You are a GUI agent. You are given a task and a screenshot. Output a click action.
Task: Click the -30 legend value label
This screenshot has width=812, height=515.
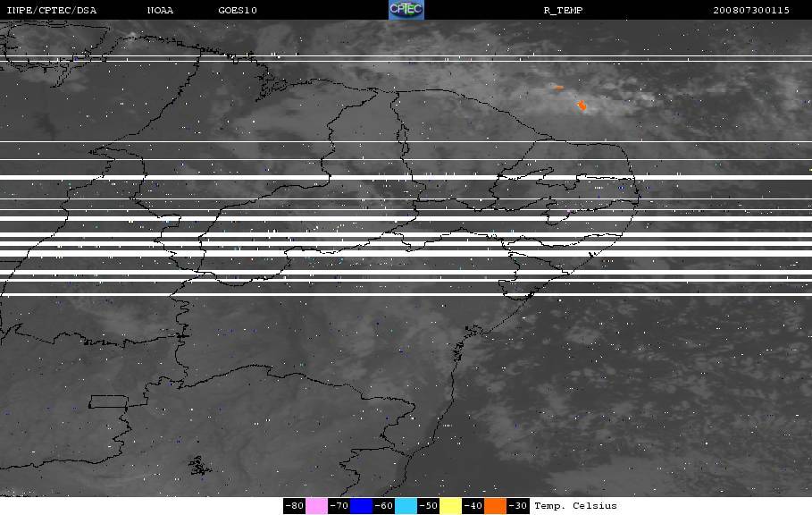pyautogui.click(x=517, y=506)
